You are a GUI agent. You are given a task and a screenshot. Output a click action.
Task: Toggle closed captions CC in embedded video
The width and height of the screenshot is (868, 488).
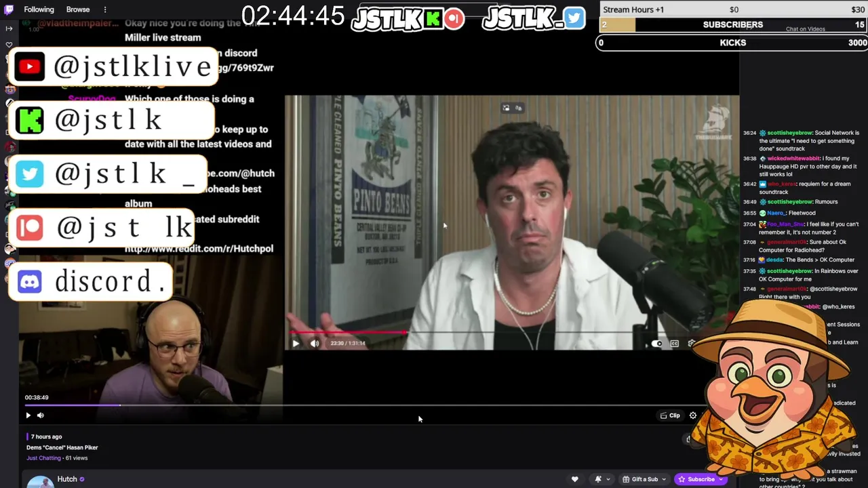[x=675, y=344]
